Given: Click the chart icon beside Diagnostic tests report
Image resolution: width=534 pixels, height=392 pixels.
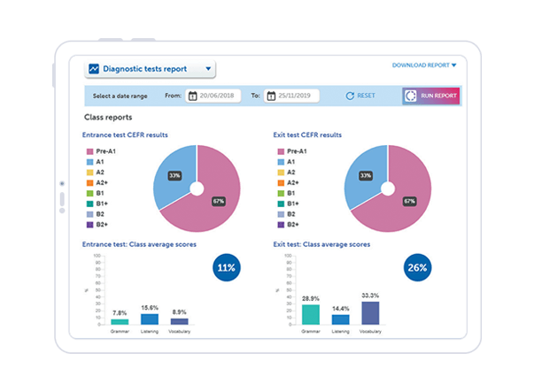Looking at the screenshot, I should coord(93,68).
